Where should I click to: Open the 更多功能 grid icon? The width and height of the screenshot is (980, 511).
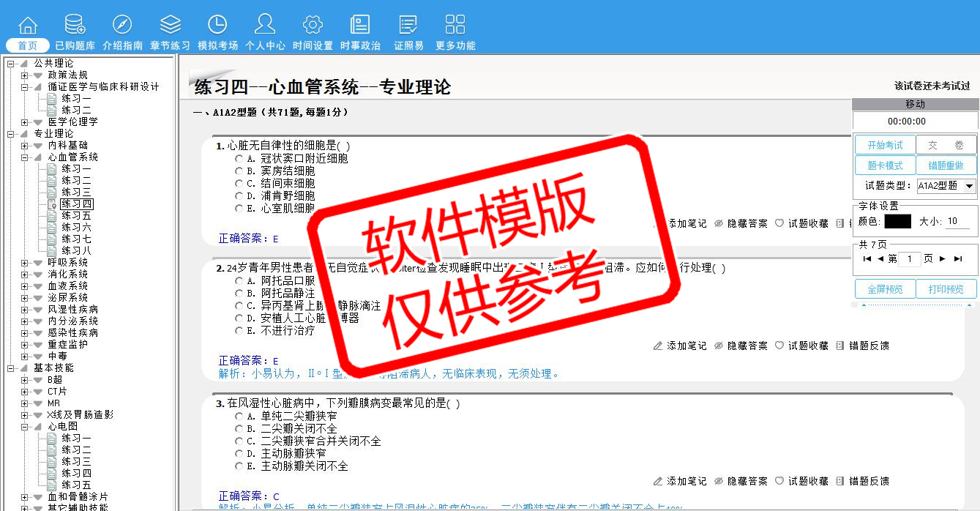point(455,25)
